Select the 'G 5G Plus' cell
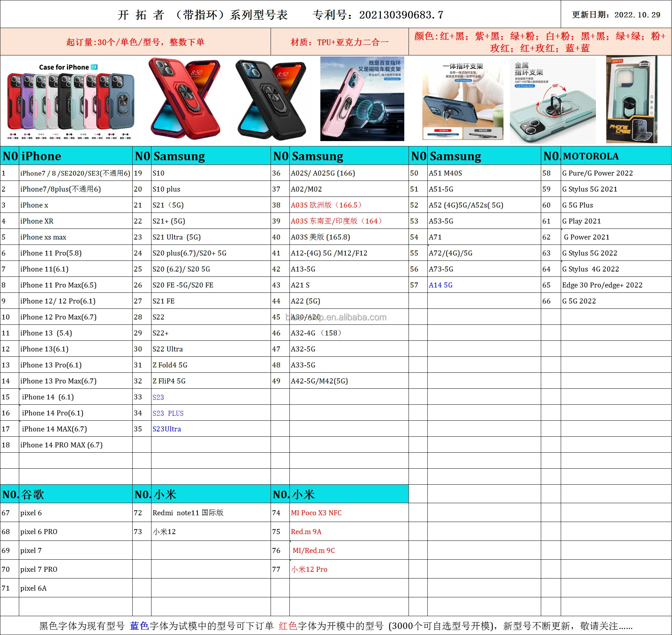The height and width of the screenshot is (635, 672). pyautogui.click(x=616, y=205)
